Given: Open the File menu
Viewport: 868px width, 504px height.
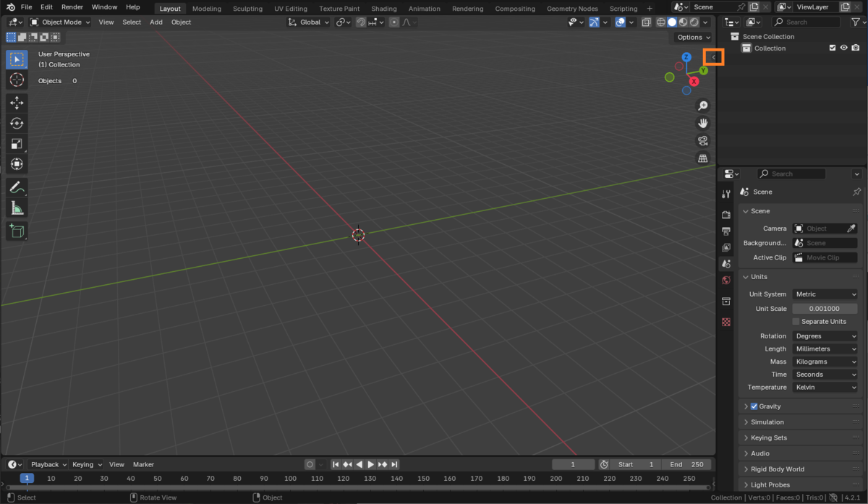Looking at the screenshot, I should tap(26, 7).
